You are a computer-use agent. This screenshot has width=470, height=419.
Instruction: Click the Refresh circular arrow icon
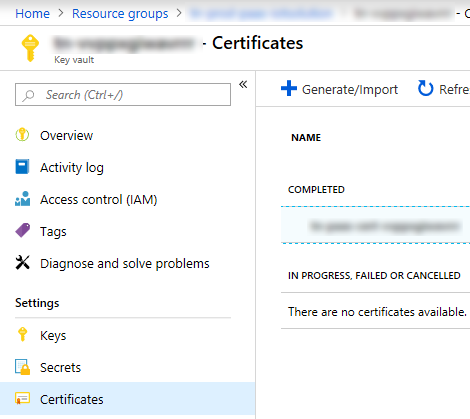425,88
